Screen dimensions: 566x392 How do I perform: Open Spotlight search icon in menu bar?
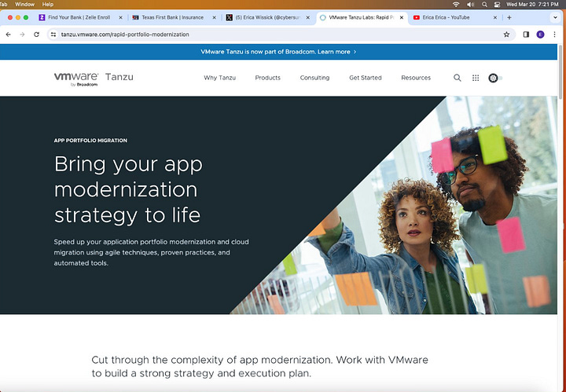click(x=484, y=5)
